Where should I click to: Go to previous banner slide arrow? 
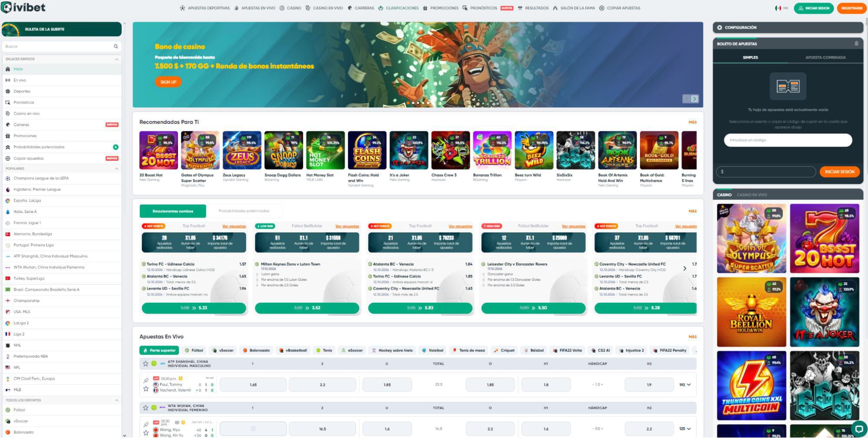(686, 99)
